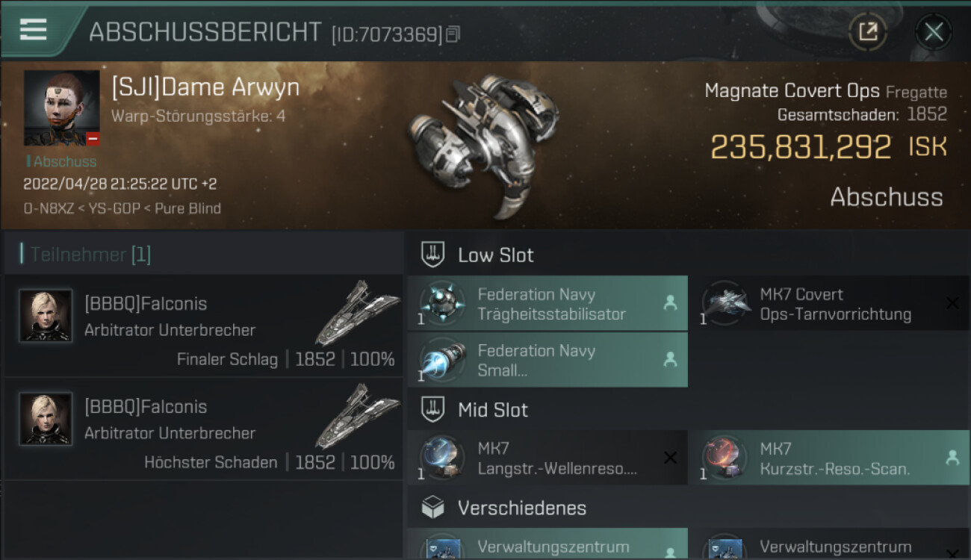The height and width of the screenshot is (560, 971).
Task: Share the kill report via export icon
Action: [868, 32]
